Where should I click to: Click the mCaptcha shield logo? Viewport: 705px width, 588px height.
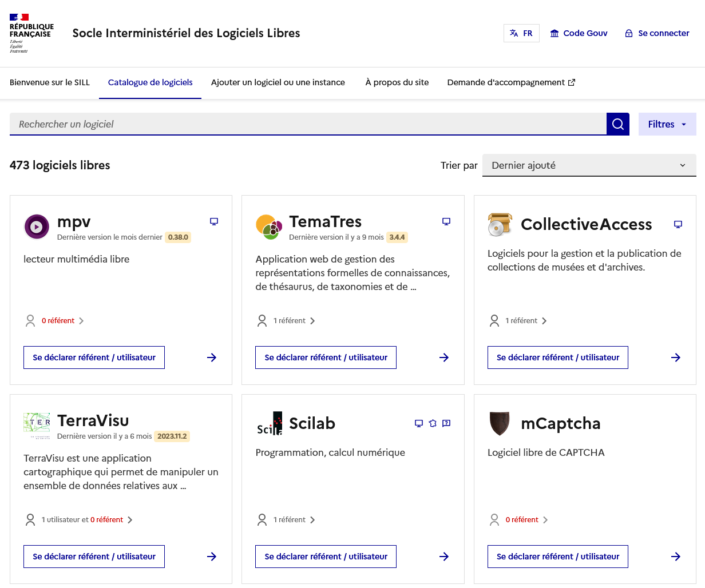pos(500,423)
